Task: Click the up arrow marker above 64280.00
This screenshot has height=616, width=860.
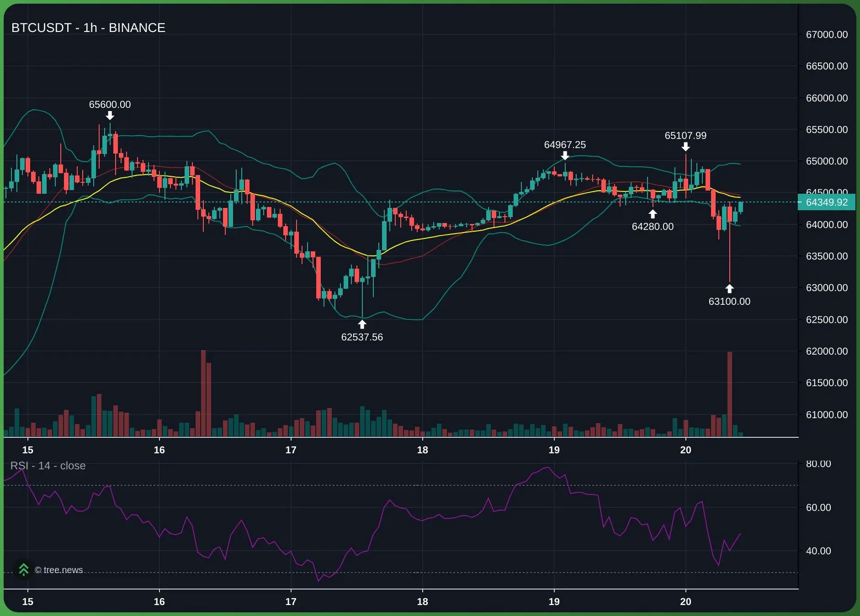Action: click(x=653, y=214)
